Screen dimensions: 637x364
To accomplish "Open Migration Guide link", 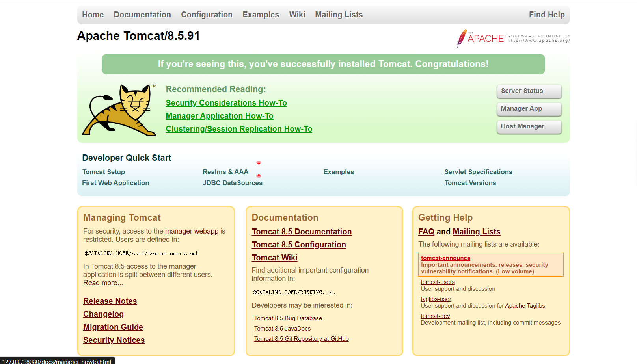I will click(x=113, y=327).
